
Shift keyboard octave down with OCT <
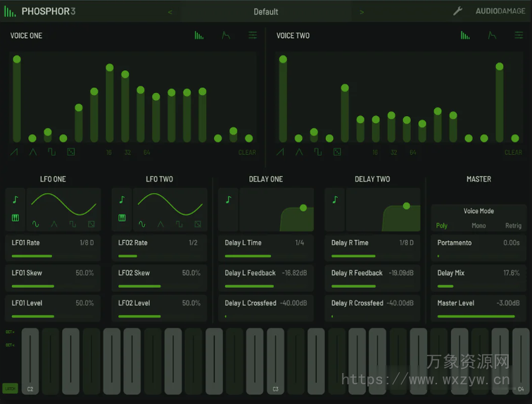tap(10, 346)
